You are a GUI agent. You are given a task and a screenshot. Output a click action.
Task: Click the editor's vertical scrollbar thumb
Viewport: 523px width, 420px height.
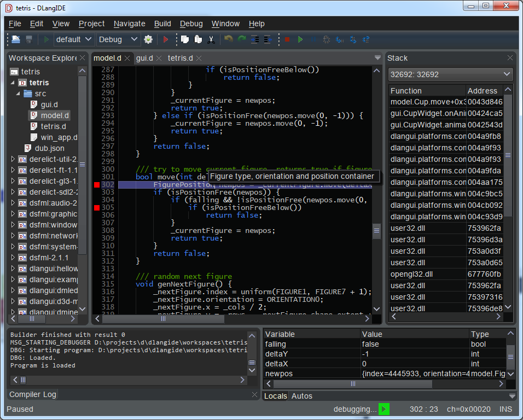(x=376, y=231)
